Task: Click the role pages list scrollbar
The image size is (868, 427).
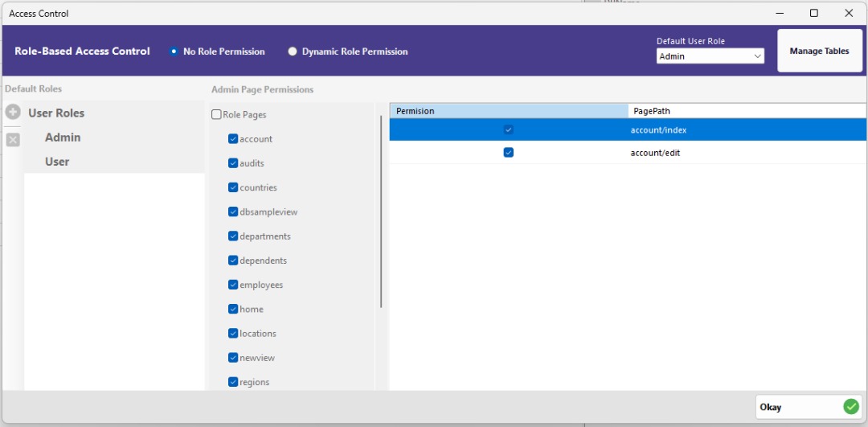Action: [381, 211]
